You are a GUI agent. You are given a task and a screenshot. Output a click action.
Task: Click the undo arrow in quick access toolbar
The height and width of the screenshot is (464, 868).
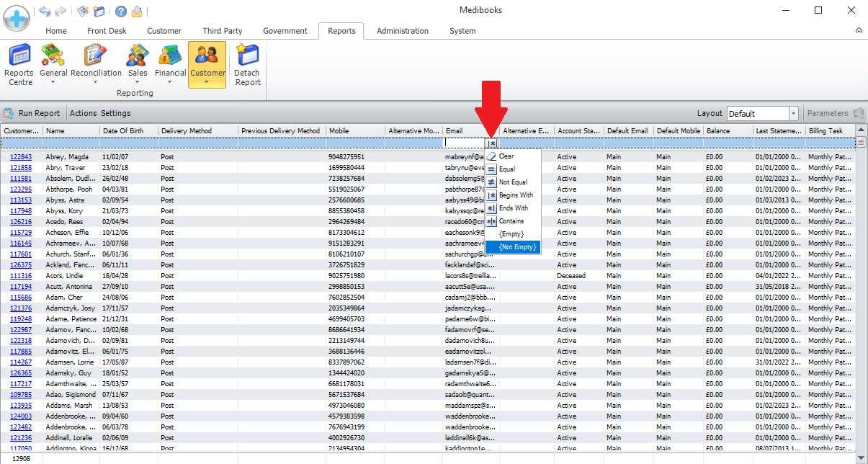pyautogui.click(x=45, y=11)
